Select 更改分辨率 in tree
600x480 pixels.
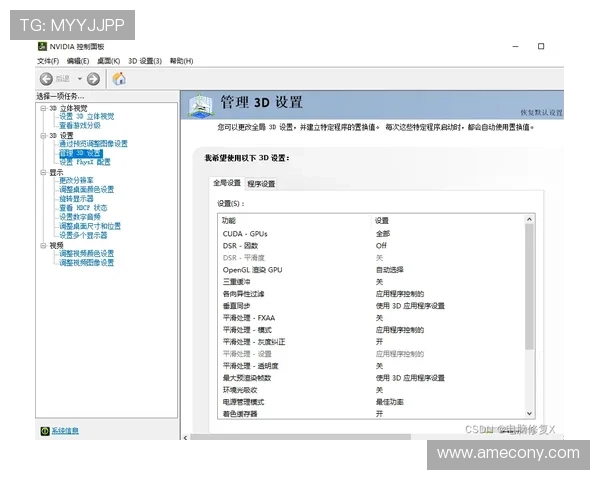pyautogui.click(x=76, y=180)
